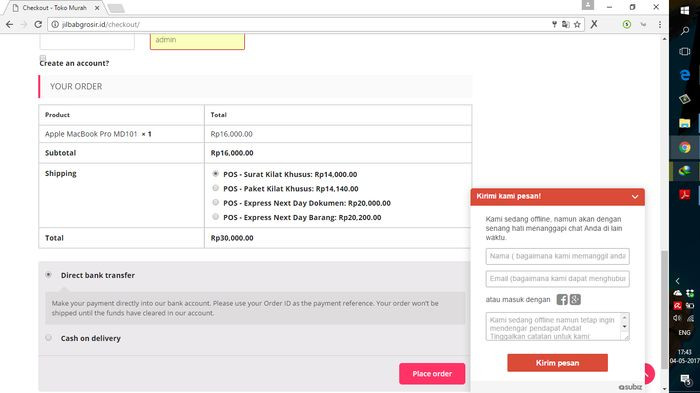Click the Checkout - Toko Murah tab
The width and height of the screenshot is (700, 393).
point(54,8)
